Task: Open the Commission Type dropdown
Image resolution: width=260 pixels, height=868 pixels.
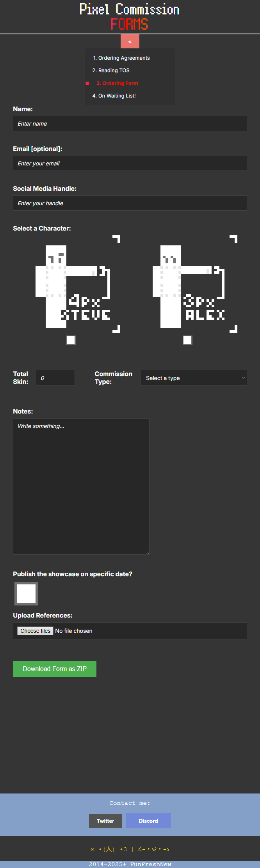Action: point(194,378)
